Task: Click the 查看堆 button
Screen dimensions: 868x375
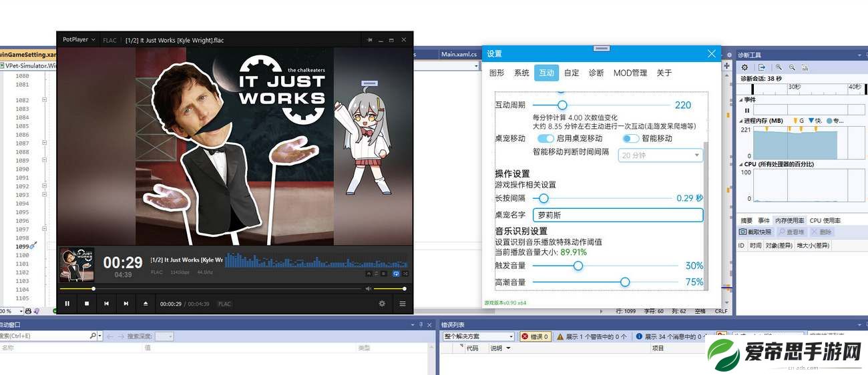Action: pos(791,232)
